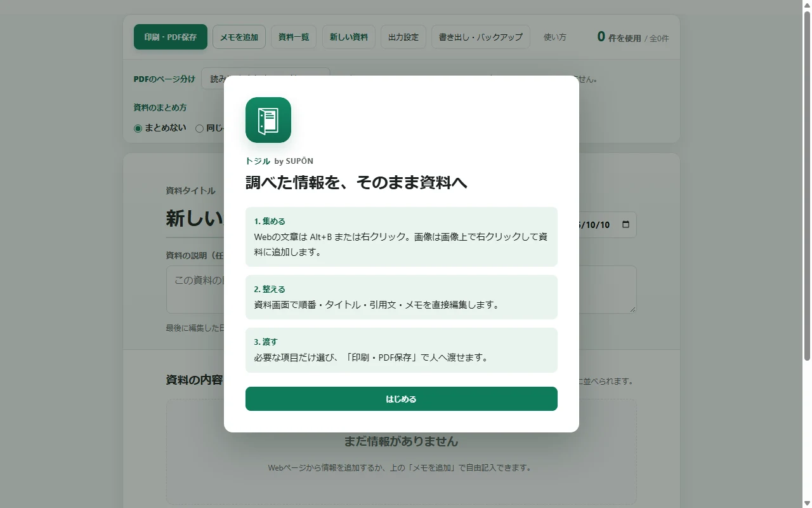Click the メモを追加 button
The image size is (812, 508).
tap(239, 37)
